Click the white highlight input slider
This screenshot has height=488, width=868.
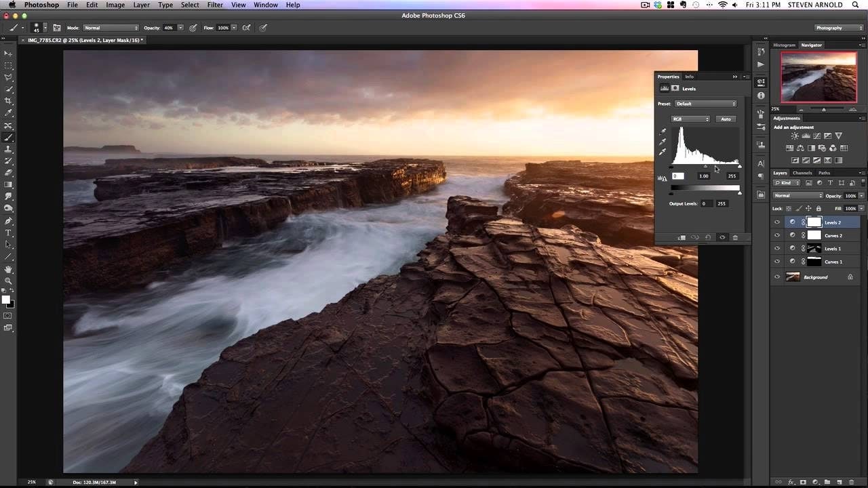(739, 167)
